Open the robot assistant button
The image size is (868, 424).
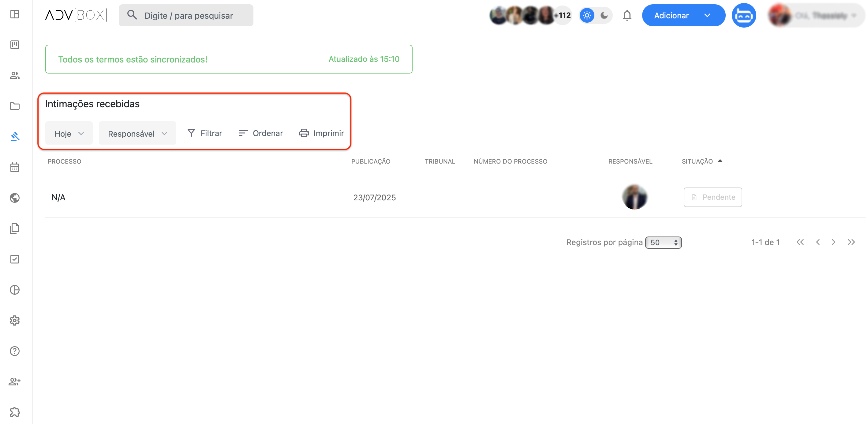point(744,16)
